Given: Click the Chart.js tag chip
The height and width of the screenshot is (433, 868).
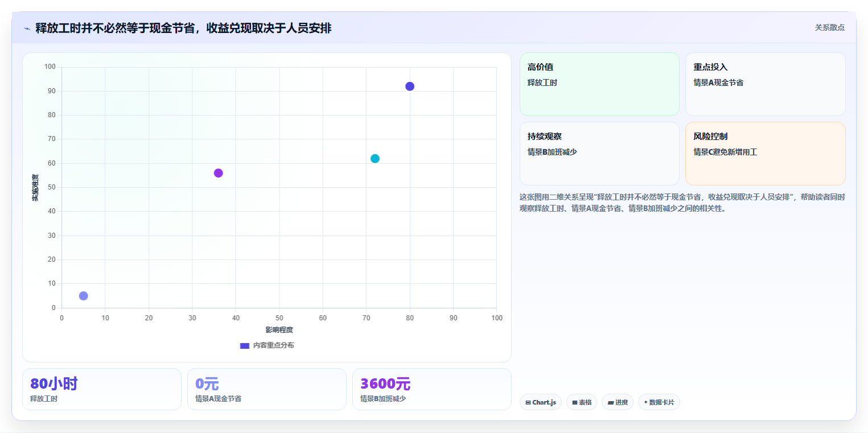Looking at the screenshot, I should (x=541, y=402).
